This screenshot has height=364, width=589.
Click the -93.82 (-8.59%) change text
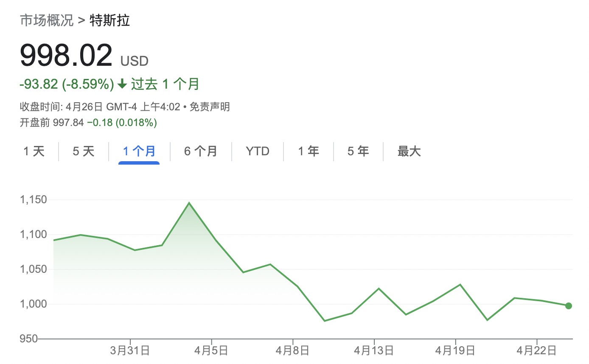[x=67, y=84]
